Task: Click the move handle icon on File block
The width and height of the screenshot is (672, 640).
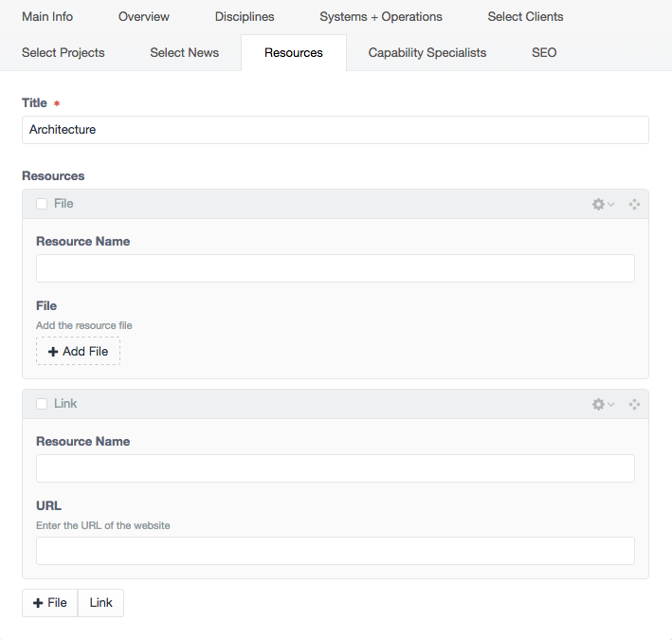Action: [634, 205]
